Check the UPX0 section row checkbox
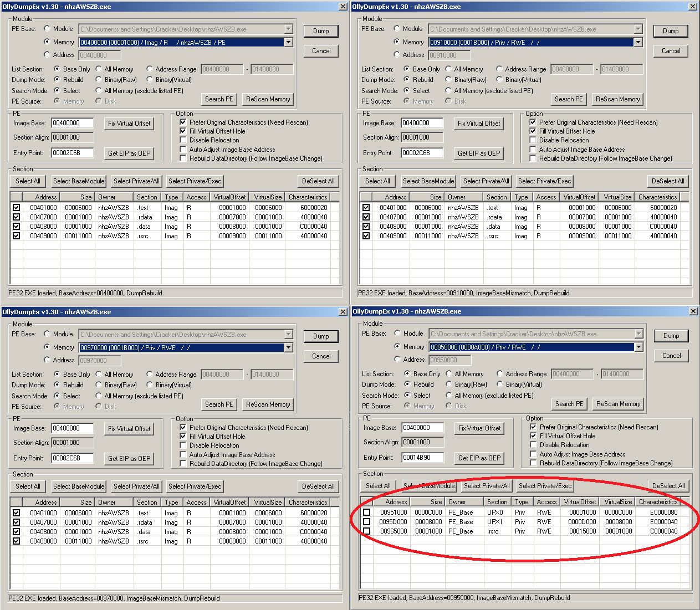This screenshot has height=610, width=700. tap(367, 512)
